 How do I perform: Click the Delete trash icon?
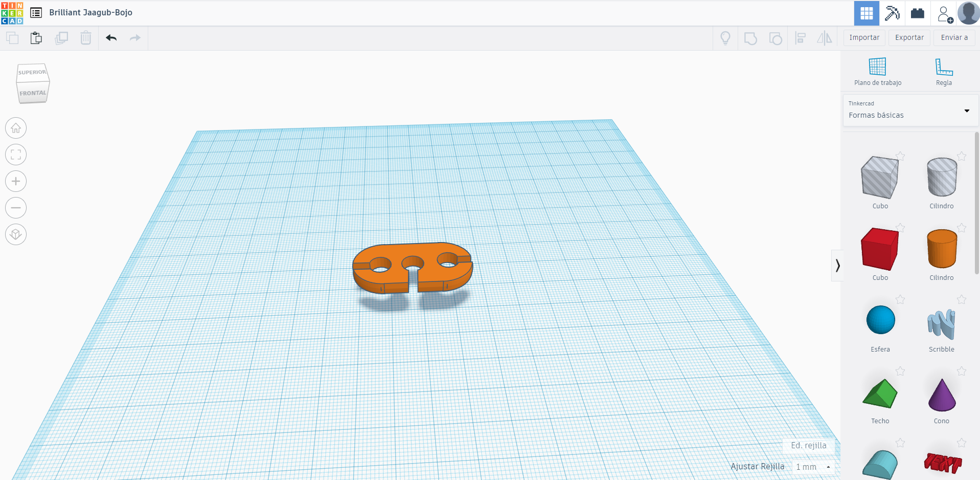86,38
